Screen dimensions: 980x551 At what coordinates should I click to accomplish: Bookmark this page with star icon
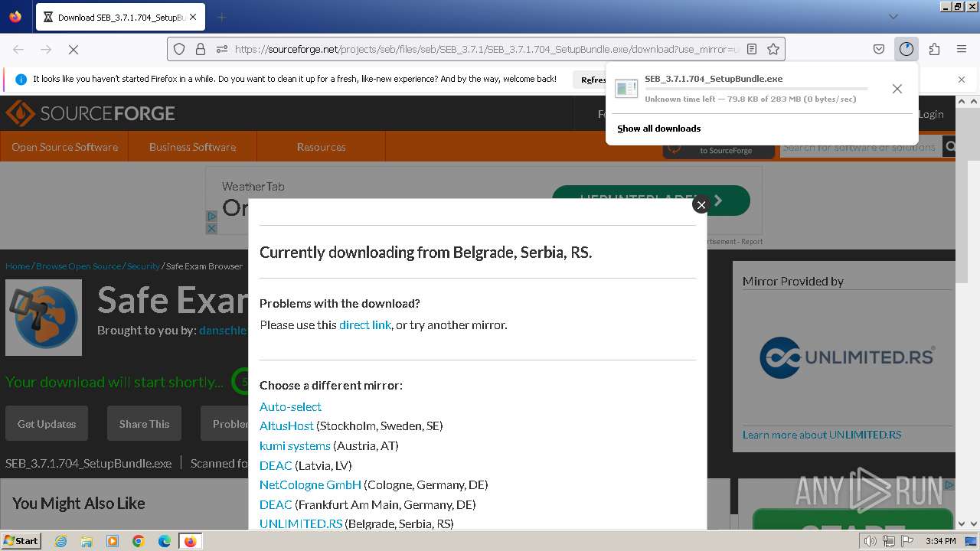[x=773, y=49]
